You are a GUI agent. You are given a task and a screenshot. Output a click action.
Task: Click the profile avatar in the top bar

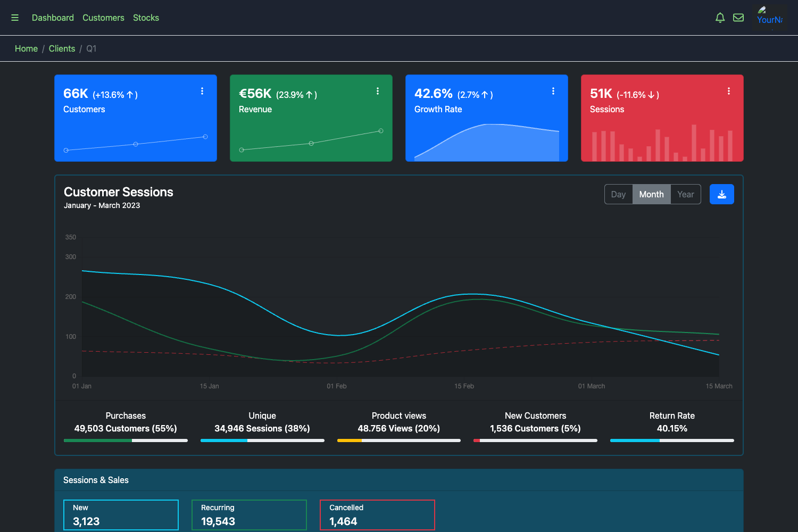[x=770, y=17]
